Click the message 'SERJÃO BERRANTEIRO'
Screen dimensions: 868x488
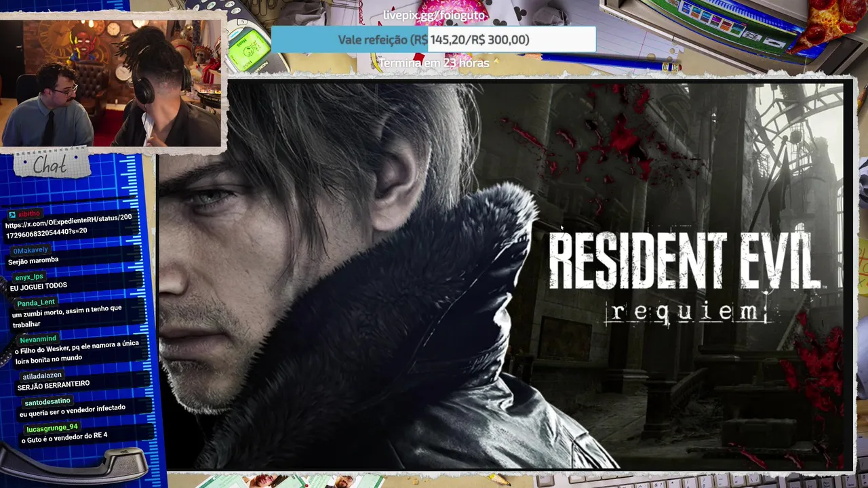[x=53, y=385]
